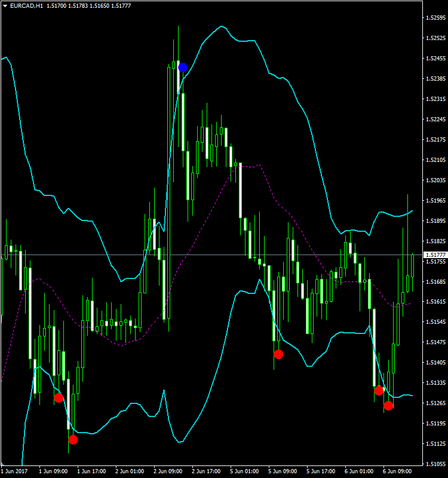This screenshot has height=478, width=448.
Task: Click price level 1.51685 on the scale
Action: (x=435, y=281)
